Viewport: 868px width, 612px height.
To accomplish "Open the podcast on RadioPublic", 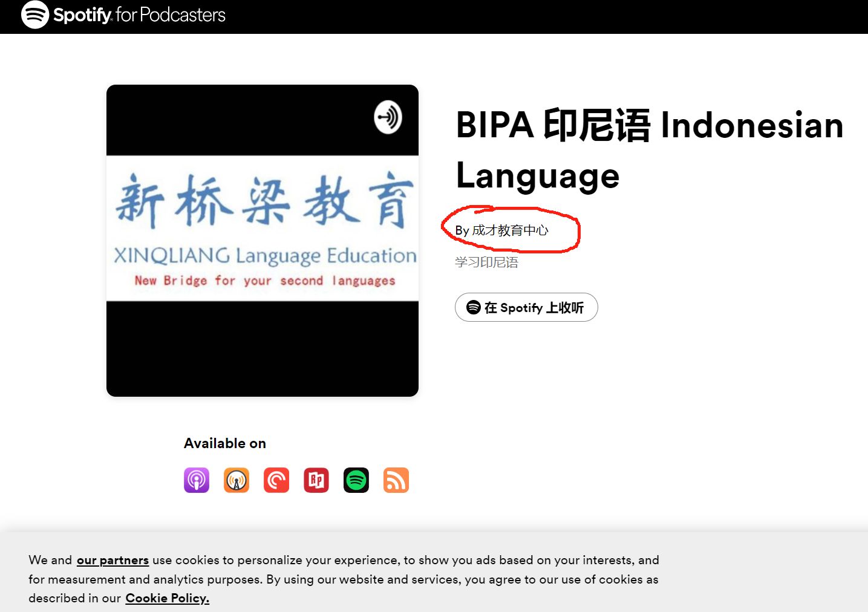I will 316,480.
